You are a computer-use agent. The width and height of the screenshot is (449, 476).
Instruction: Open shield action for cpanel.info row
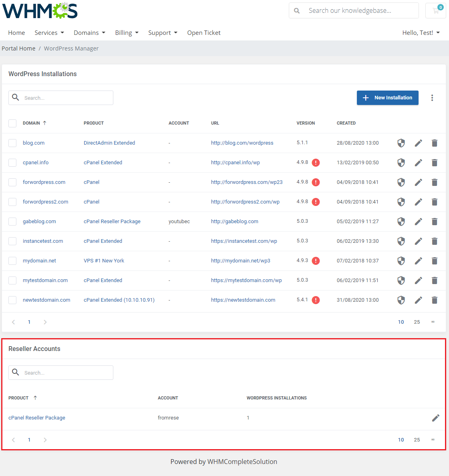coord(401,163)
